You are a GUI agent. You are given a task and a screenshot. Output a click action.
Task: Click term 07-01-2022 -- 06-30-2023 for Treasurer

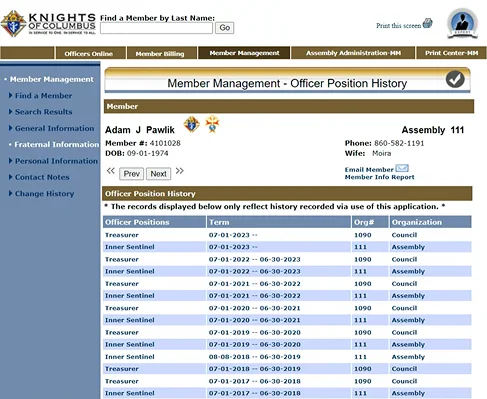(255, 259)
